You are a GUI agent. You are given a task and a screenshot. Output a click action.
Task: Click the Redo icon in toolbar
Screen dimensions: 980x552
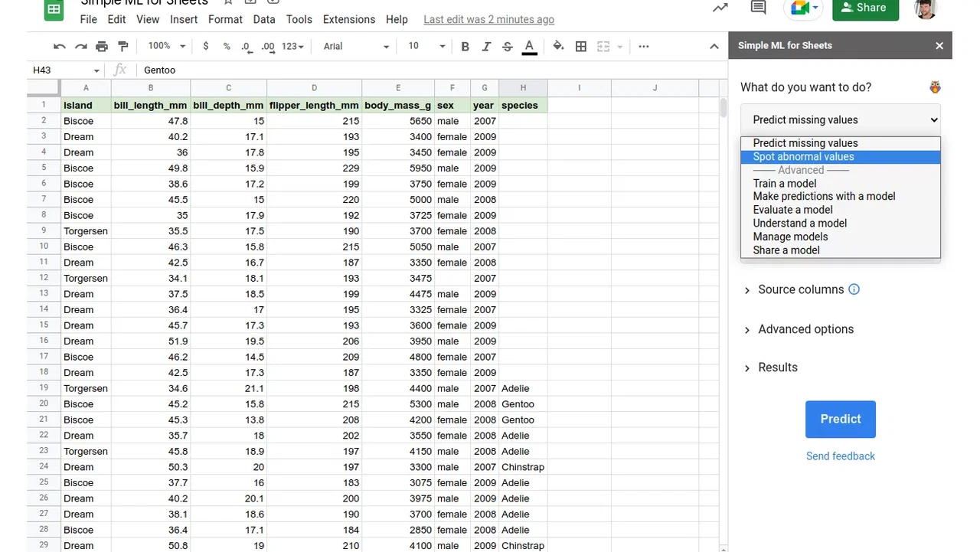(81, 47)
